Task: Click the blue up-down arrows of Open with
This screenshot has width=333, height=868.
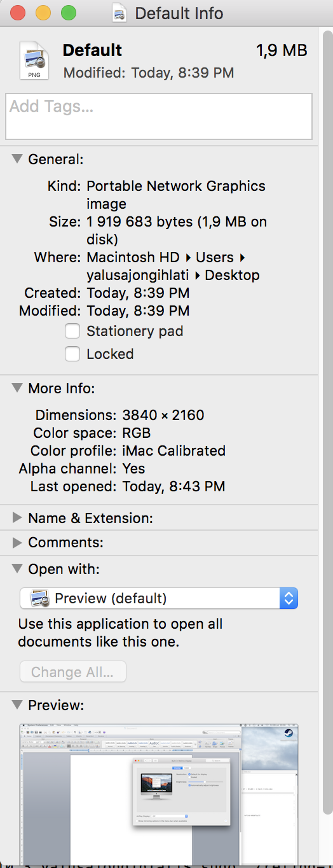Action: [289, 598]
